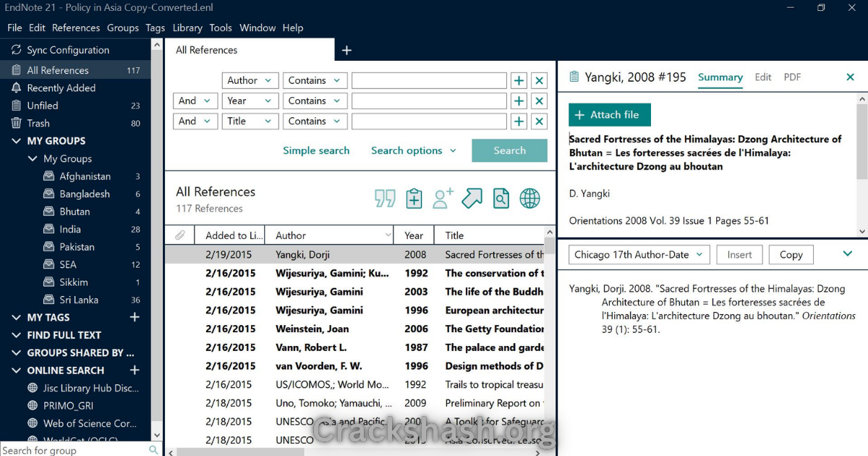Click the Share library person-plus icon
This screenshot has height=456, width=868.
coord(443,198)
